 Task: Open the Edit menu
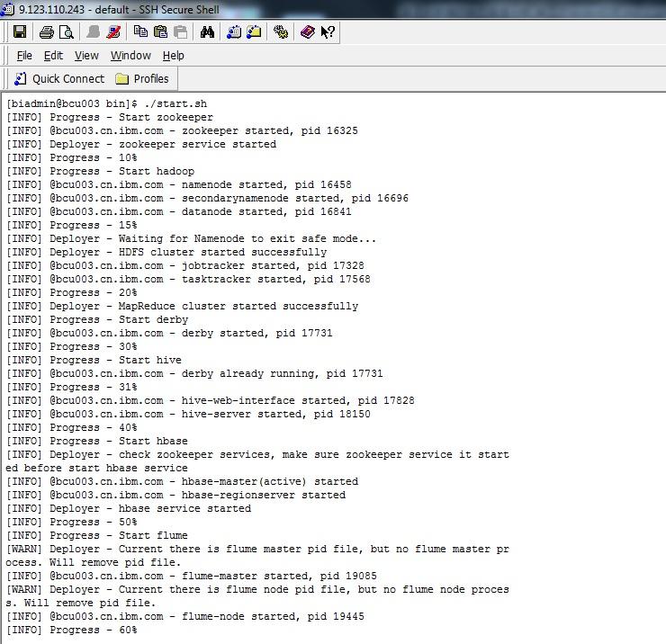click(53, 56)
